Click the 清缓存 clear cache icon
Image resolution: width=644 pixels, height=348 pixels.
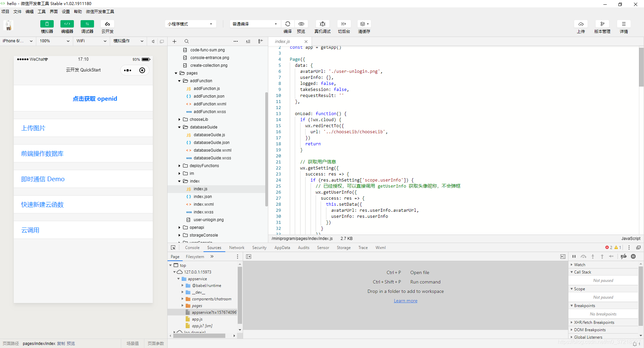(x=364, y=24)
